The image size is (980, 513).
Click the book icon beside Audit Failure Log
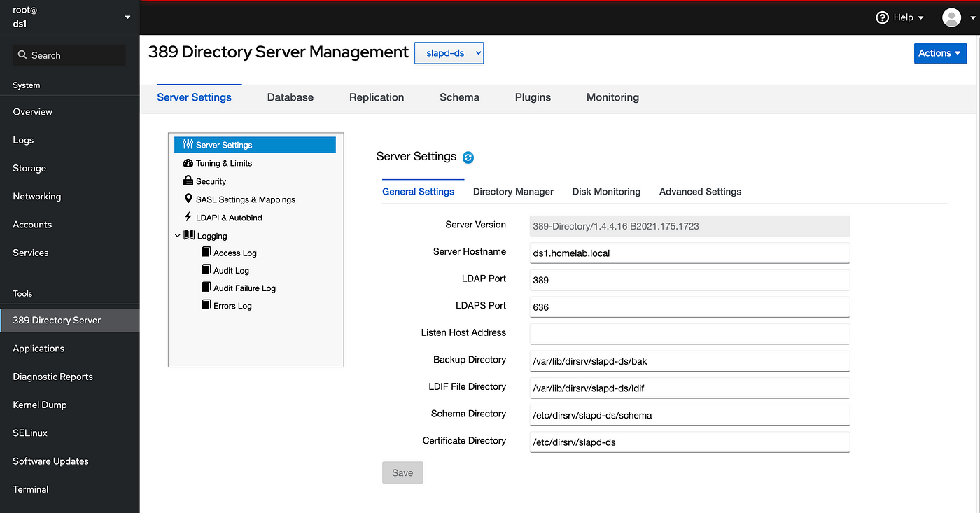point(206,287)
